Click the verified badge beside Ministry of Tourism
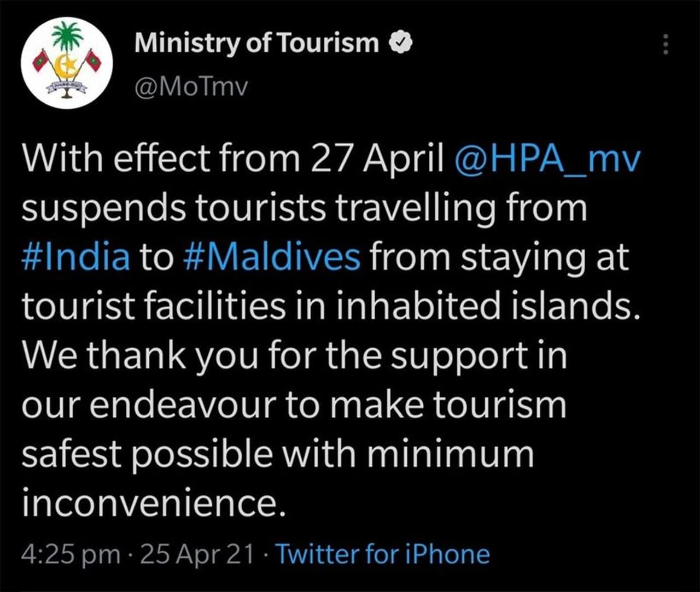 coord(400,43)
